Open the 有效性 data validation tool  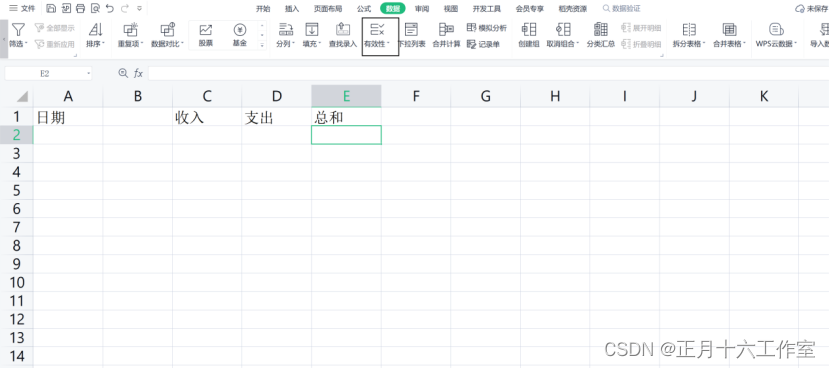tap(380, 35)
